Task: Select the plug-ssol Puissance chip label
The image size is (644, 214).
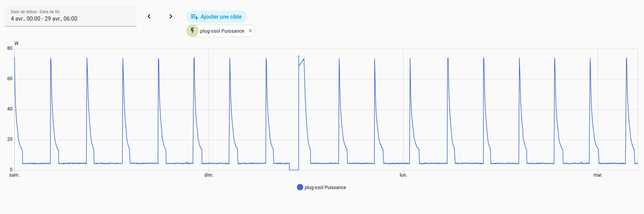Action: tap(222, 31)
